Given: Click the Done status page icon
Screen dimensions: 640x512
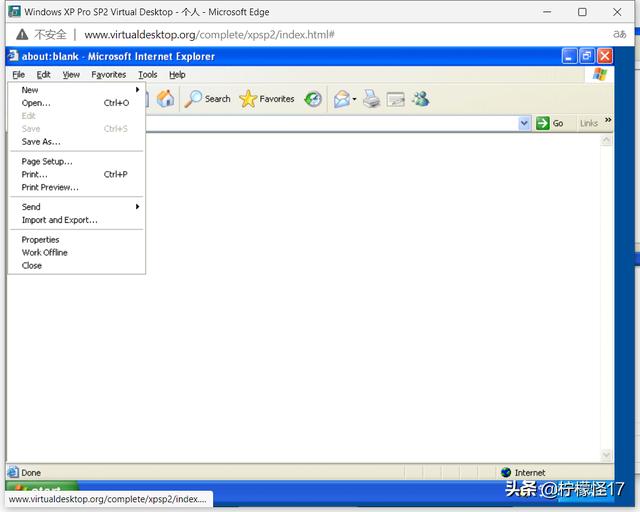Looking at the screenshot, I should point(13,472).
